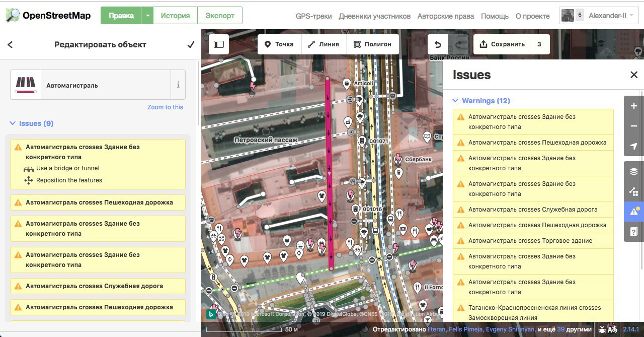Open the Правка edit button

tap(121, 16)
